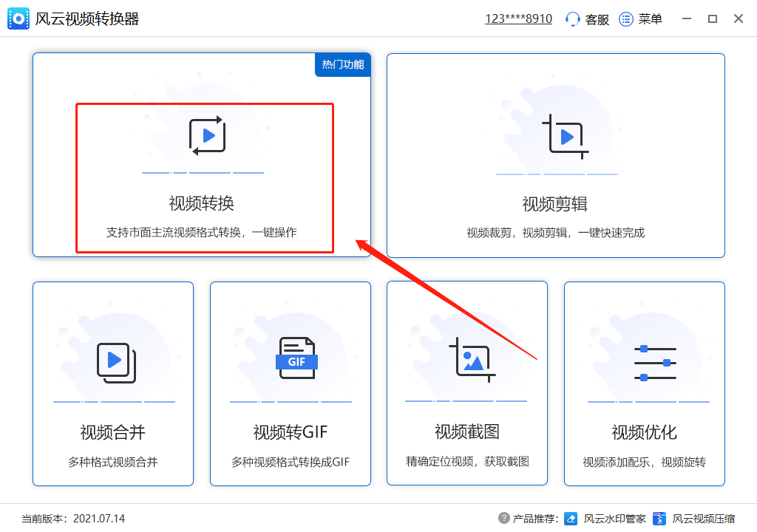Click the 客服 headset icon
757x532 pixels.
click(x=573, y=19)
